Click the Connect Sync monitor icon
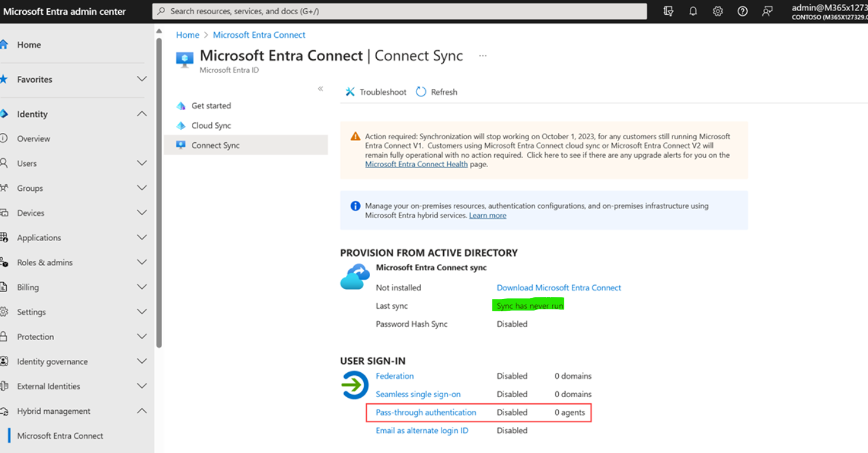This screenshot has width=868, height=453. coord(181,145)
